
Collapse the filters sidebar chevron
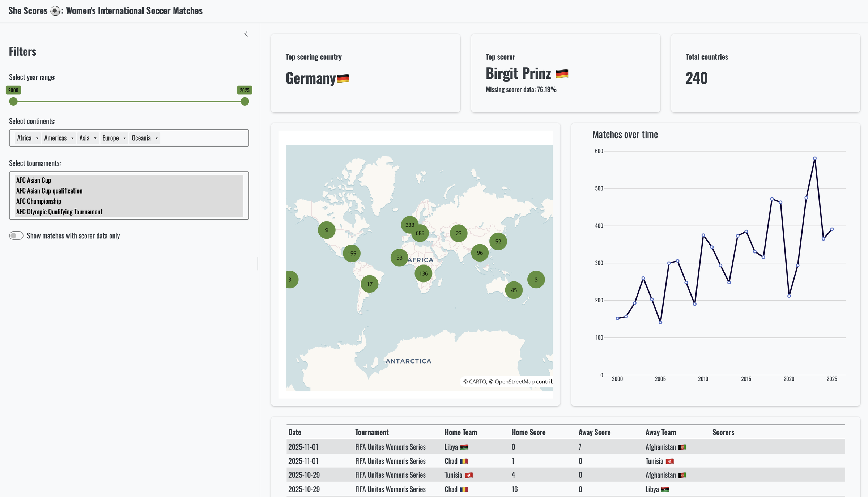click(246, 34)
